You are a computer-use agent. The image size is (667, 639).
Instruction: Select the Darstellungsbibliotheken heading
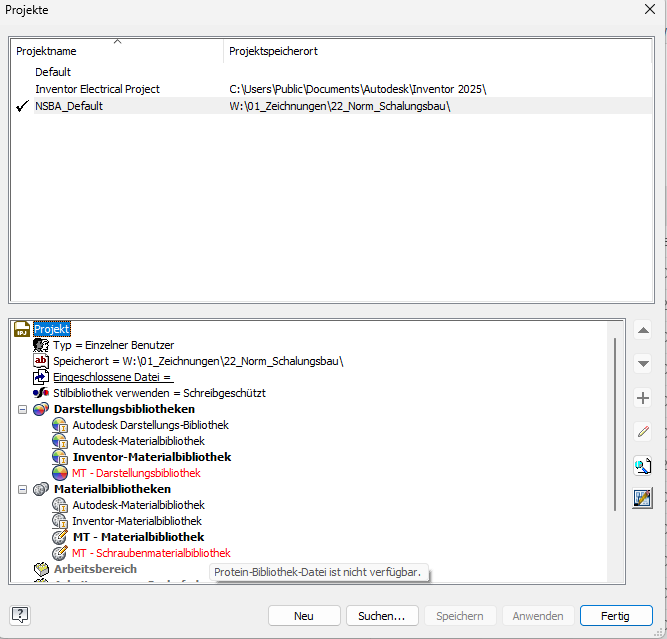125,409
